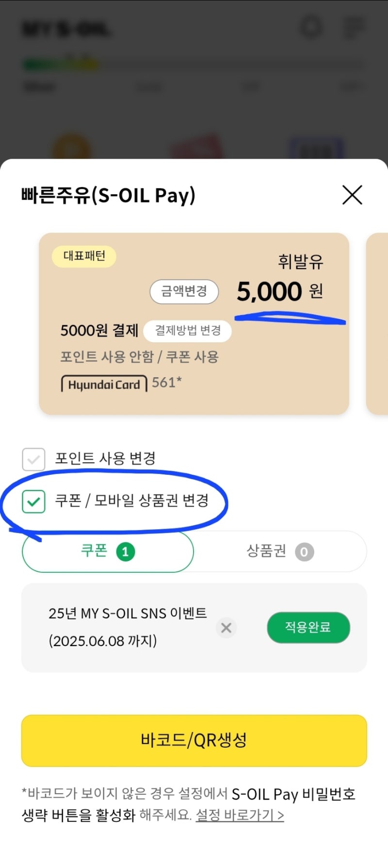Select the 25년 MY S-OIL SNS 이벤트 coupon text
The height and width of the screenshot is (868, 388).
point(128,614)
